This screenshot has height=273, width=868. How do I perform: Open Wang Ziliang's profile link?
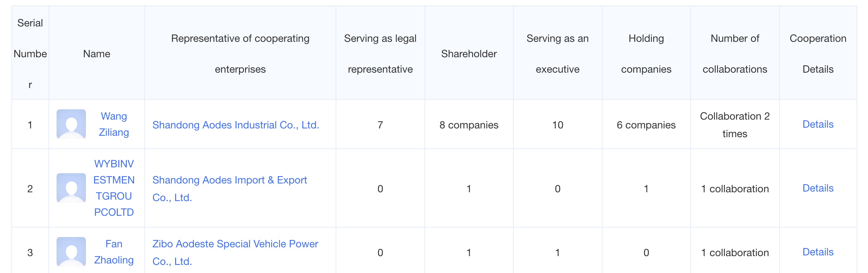click(x=114, y=124)
